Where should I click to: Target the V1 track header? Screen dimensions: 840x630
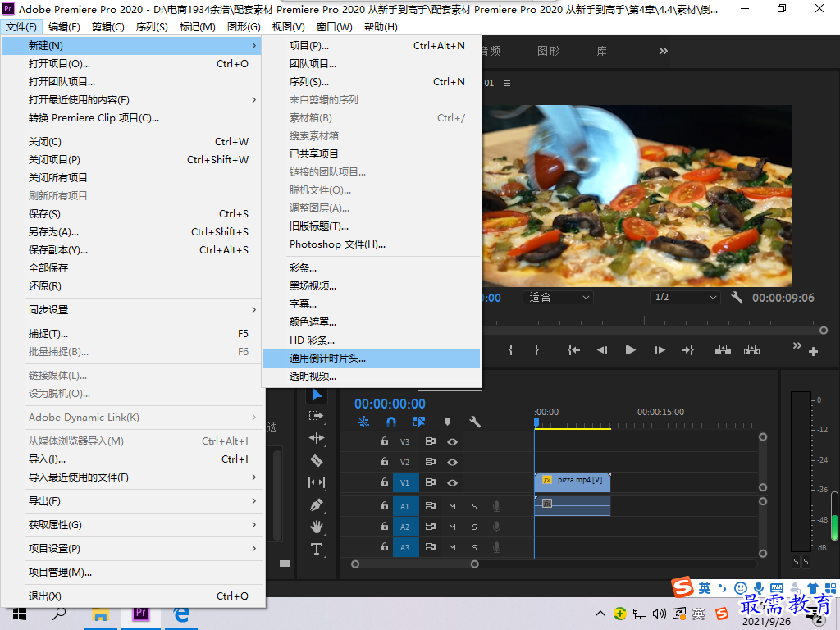point(405,482)
